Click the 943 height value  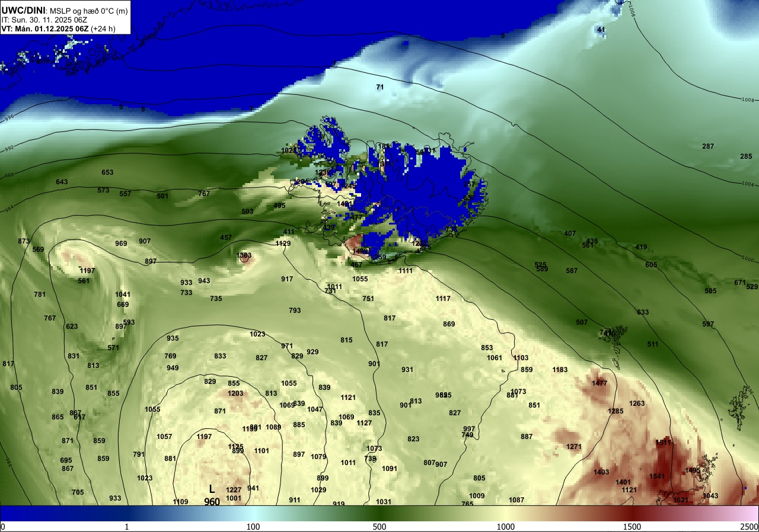tap(204, 281)
